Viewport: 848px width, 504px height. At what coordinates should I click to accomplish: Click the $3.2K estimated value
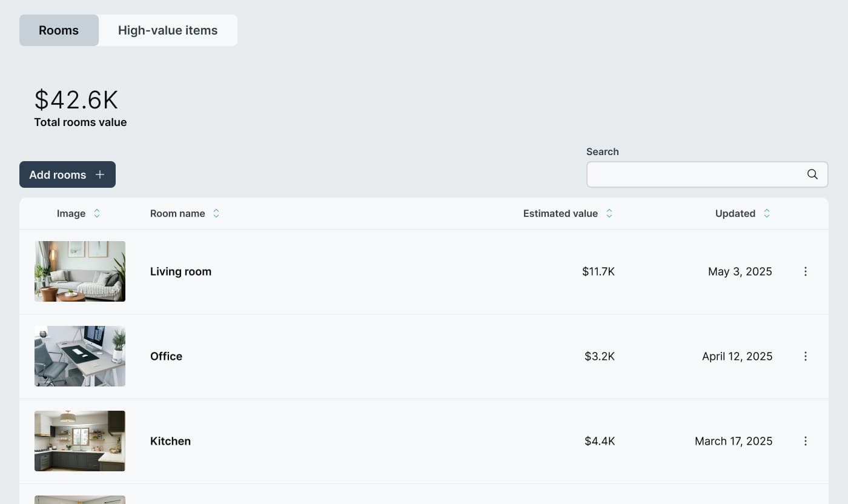(600, 356)
